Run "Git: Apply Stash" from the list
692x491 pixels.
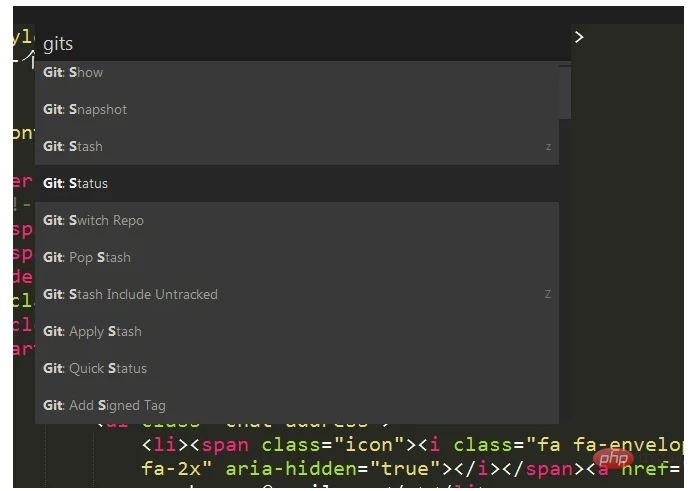pyautogui.click(x=297, y=331)
